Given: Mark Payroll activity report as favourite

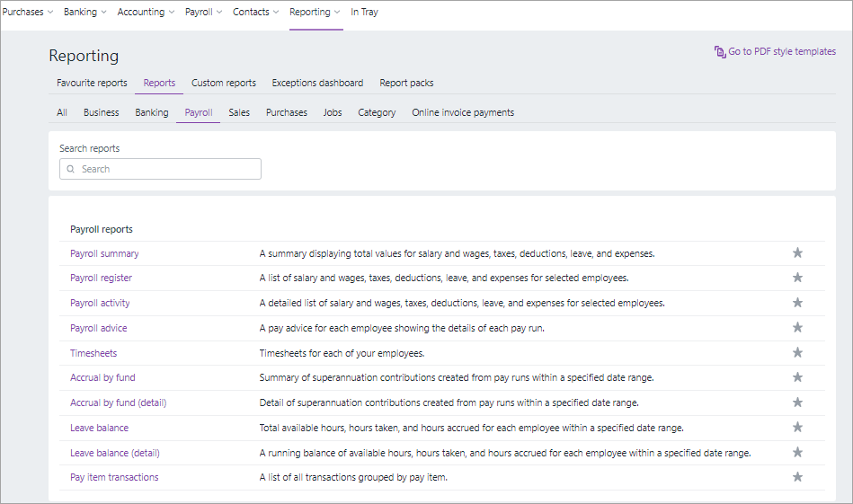Looking at the screenshot, I should 797,303.
